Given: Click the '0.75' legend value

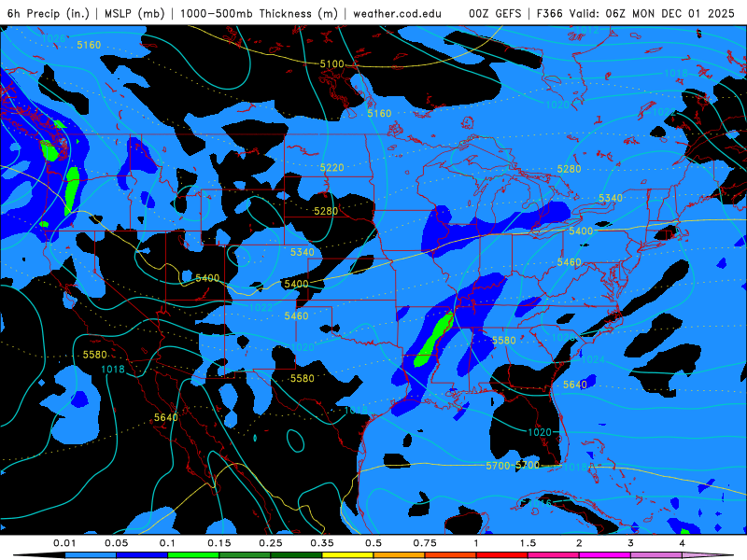Looking at the screenshot, I should (x=425, y=543).
